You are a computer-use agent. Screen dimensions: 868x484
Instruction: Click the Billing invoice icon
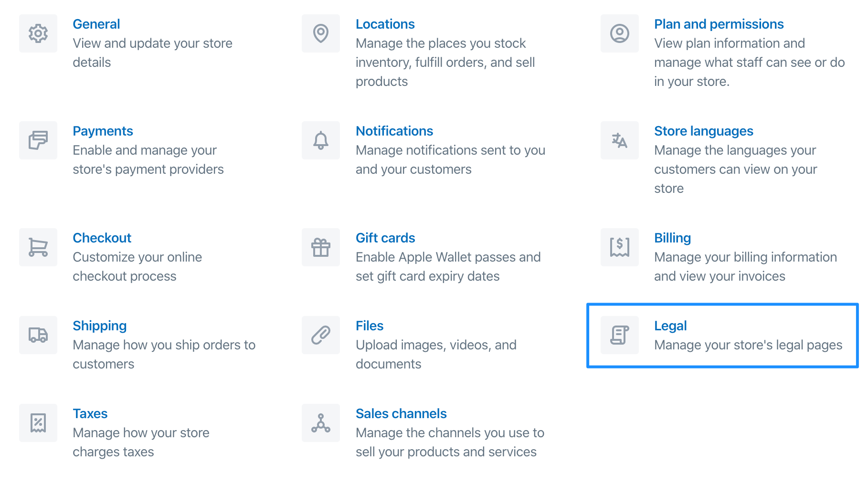coord(619,247)
